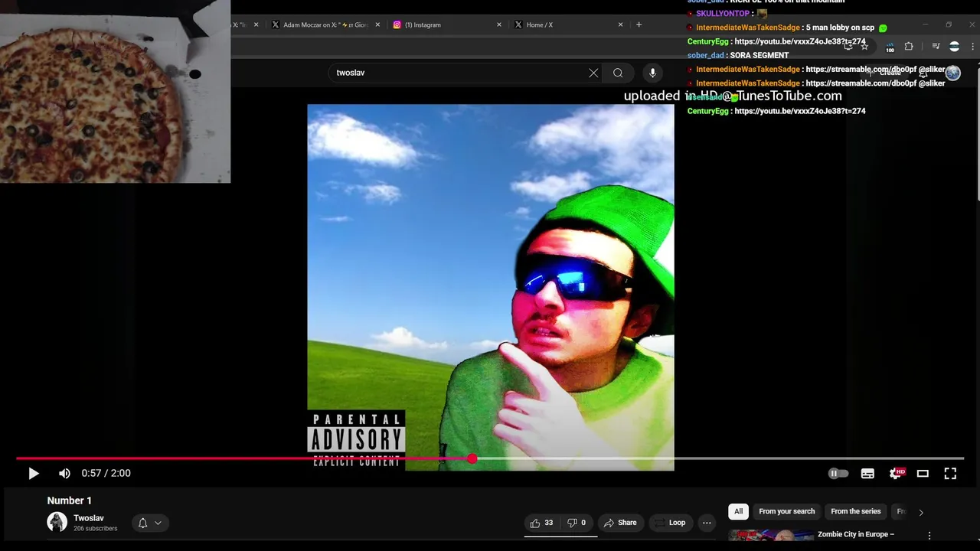Open CenturyEgg's latest youtu.be chat link

point(800,111)
